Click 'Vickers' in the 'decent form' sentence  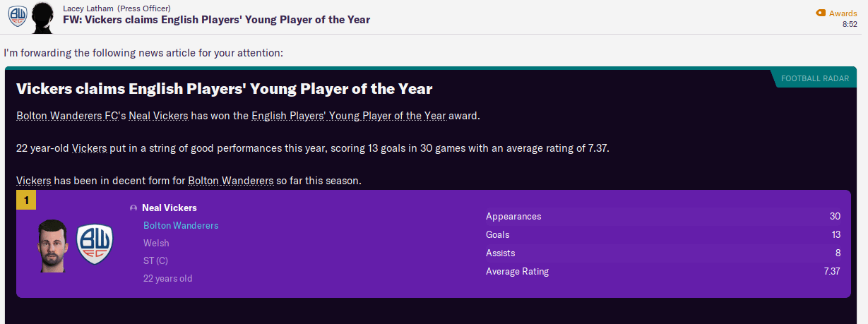pyautogui.click(x=33, y=181)
